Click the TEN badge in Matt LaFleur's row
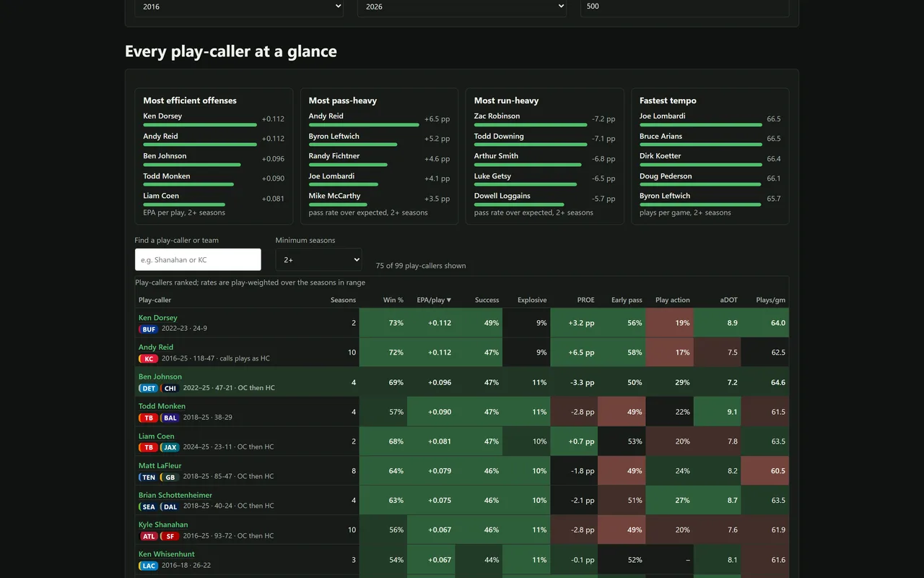The image size is (924, 578). 148,477
